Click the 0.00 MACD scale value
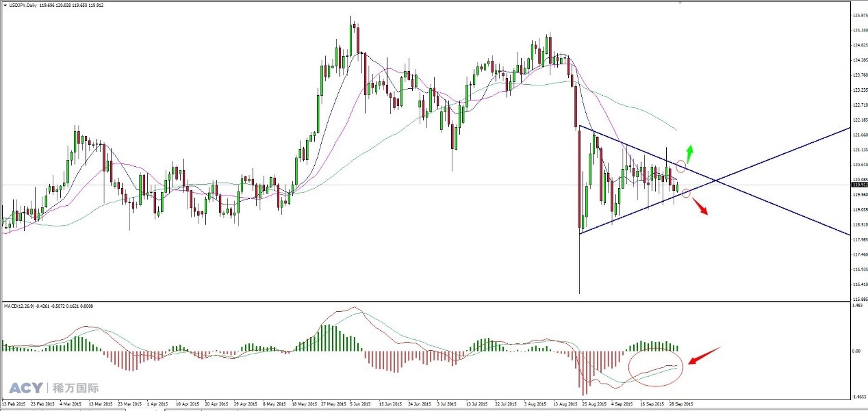The height and width of the screenshot is (411, 868). coord(856,351)
